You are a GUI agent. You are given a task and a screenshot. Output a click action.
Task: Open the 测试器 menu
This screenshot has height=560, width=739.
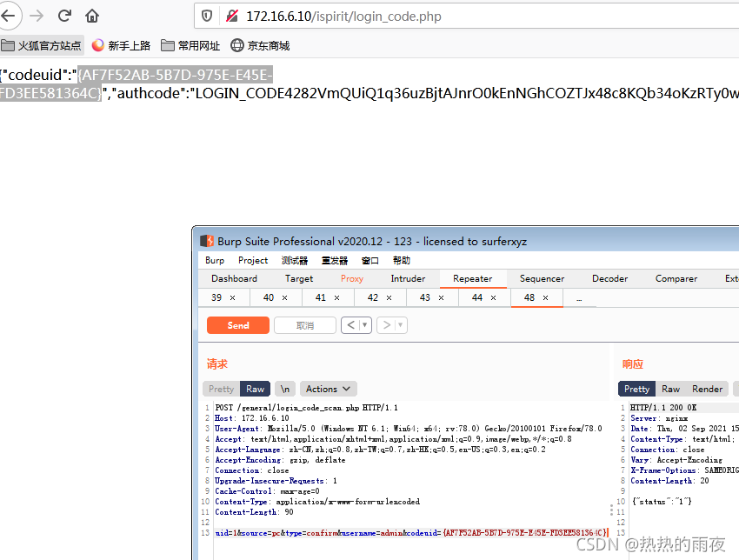[295, 260]
